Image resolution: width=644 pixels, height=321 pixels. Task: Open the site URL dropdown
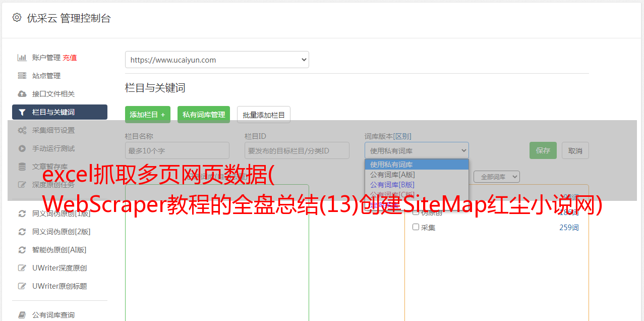coord(217,60)
